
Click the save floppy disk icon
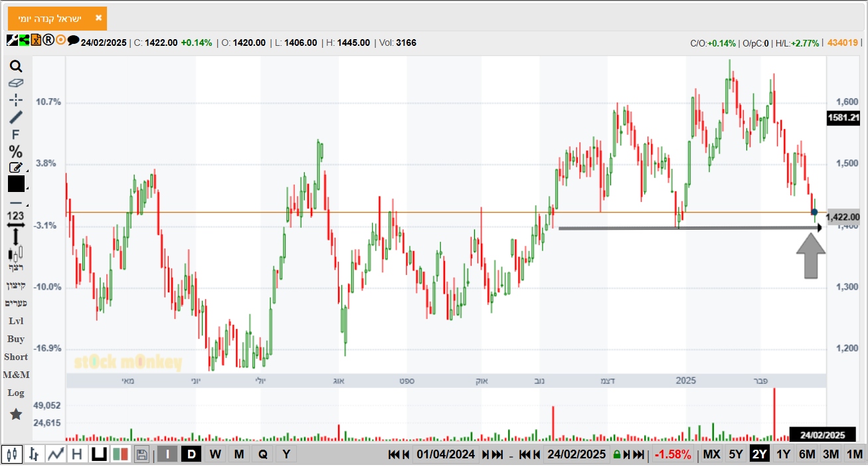[141, 454]
